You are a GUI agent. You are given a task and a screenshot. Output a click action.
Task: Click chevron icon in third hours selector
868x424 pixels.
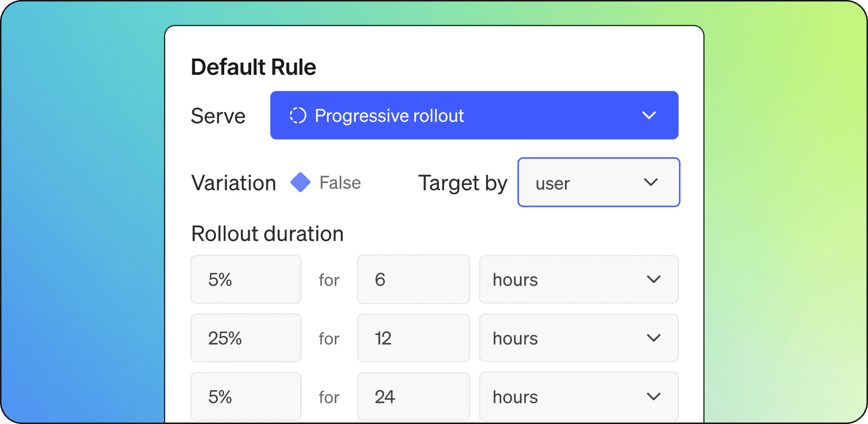(x=654, y=397)
